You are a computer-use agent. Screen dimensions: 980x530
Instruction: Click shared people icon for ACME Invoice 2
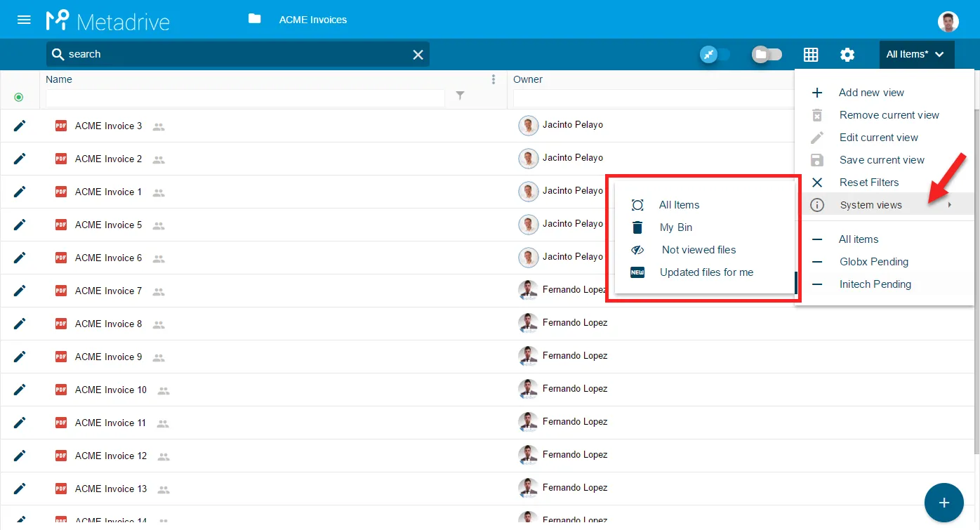159,160
